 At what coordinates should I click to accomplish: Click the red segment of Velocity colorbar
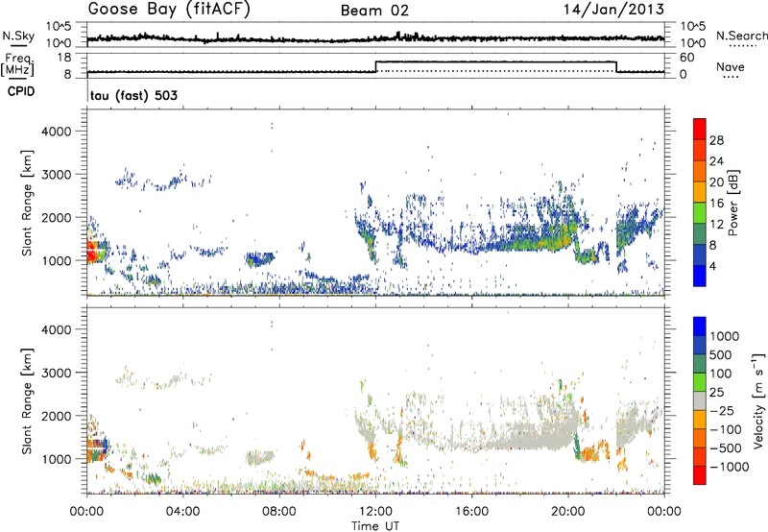(700, 475)
